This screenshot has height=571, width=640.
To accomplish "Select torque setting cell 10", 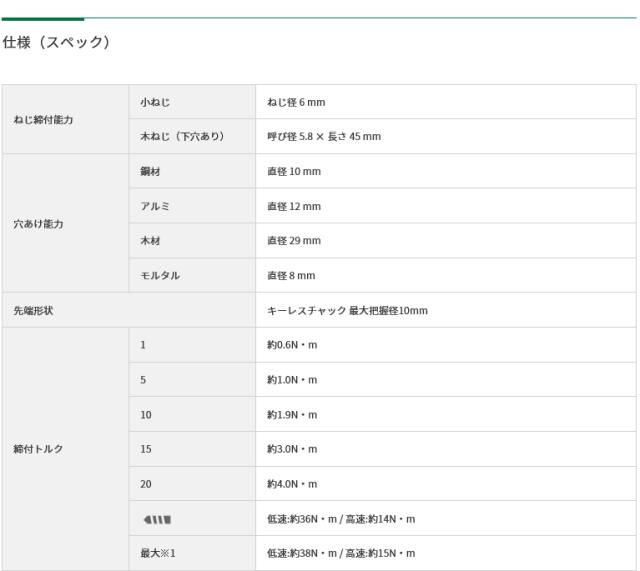I will [x=192, y=414].
